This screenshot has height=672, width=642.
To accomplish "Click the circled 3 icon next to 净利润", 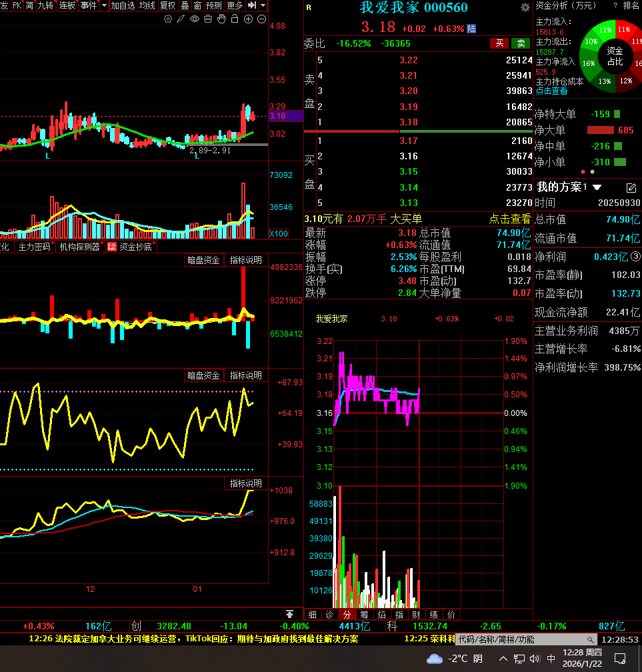I will coord(635,256).
